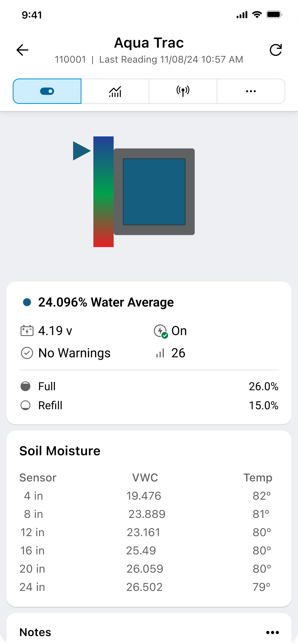The image size is (298, 644).
Task: Tap the Refill level indicator icon
Action: coord(25,405)
